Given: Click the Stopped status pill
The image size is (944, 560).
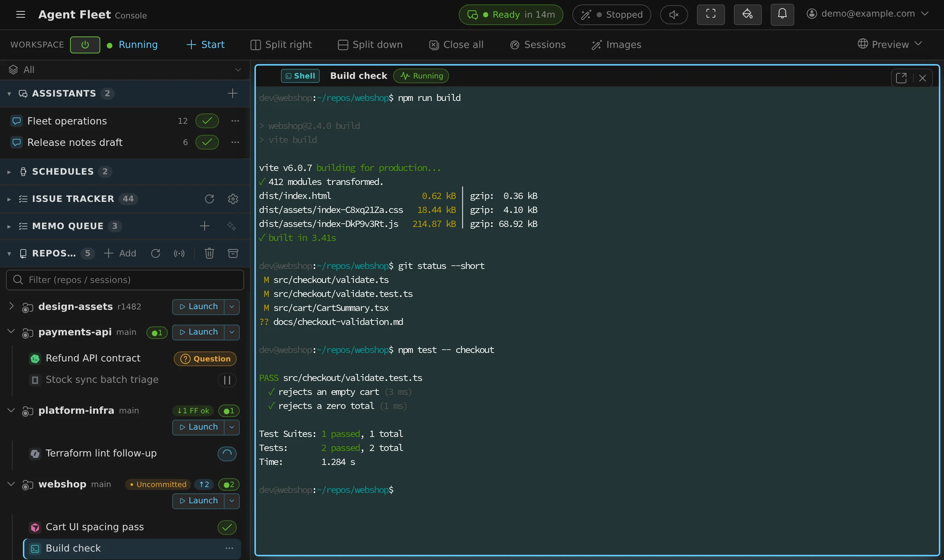Looking at the screenshot, I should point(611,15).
